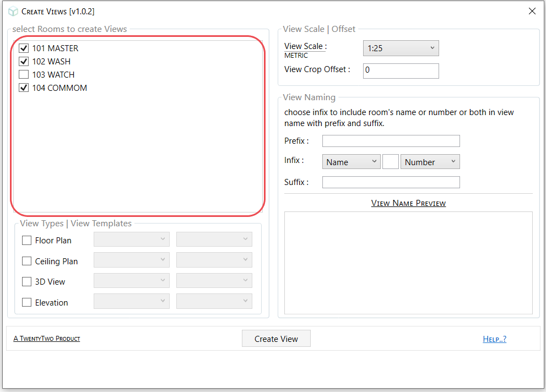Open the Infix Number dropdown
This screenshot has height=392, width=546.
point(430,161)
